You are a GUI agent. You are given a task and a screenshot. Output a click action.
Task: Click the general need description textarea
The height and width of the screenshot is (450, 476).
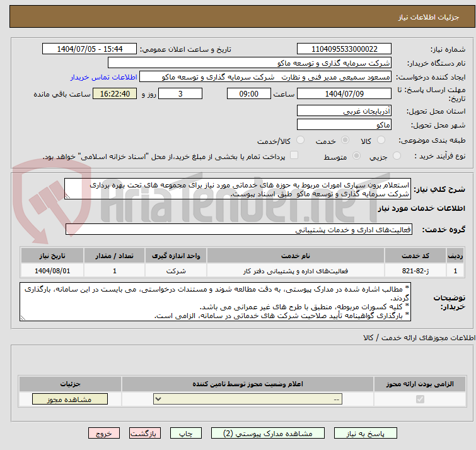238,189
